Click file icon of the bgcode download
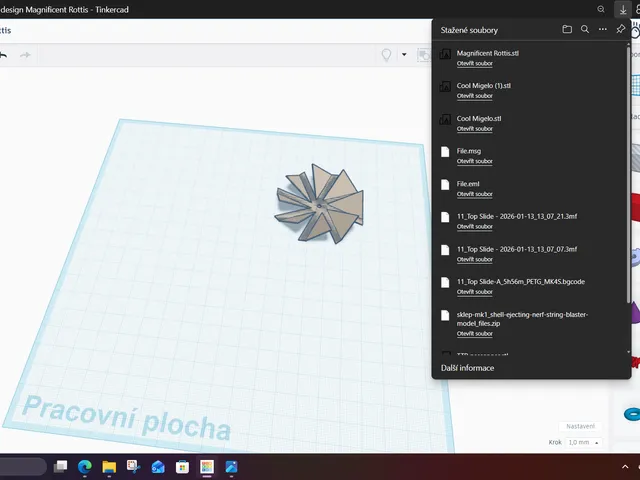Viewport: 640px width, 480px height. point(445,282)
